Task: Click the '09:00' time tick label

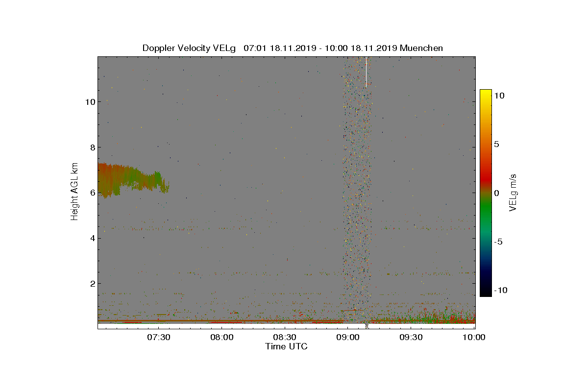Action: 348,338
